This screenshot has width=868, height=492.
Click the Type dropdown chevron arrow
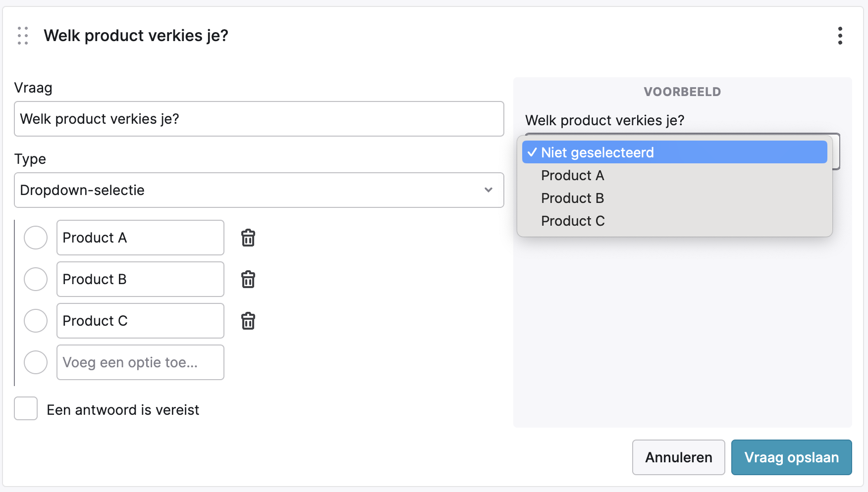point(488,190)
